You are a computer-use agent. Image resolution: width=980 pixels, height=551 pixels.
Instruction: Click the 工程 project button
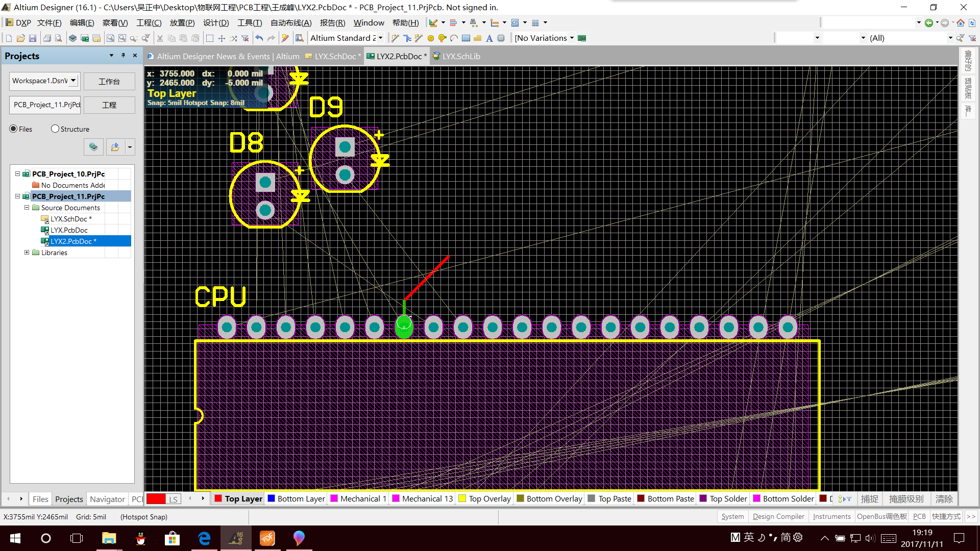coord(109,105)
